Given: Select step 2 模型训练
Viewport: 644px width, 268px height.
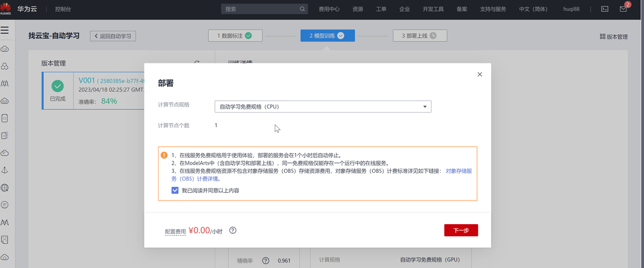Looking at the screenshot, I should click(x=328, y=36).
